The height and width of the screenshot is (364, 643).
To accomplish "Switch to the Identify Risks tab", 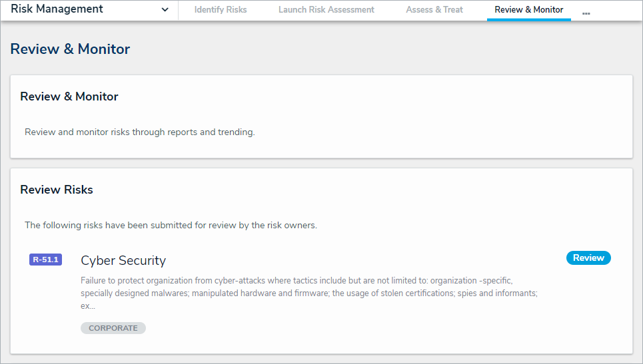I will click(221, 10).
